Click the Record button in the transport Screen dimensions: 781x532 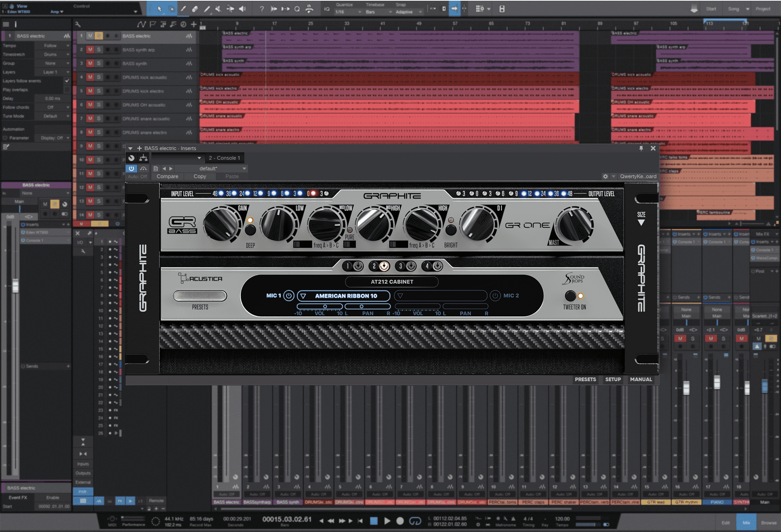400,521
